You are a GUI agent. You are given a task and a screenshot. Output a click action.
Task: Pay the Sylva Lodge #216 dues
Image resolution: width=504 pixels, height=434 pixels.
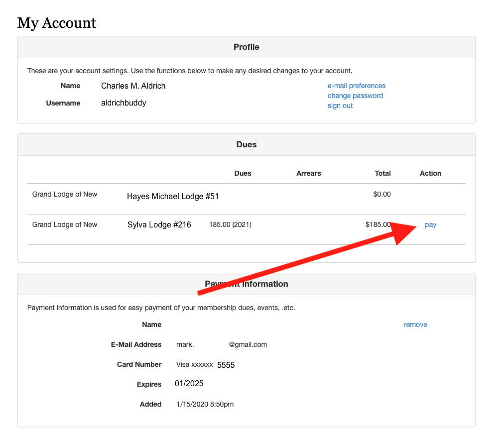430,224
